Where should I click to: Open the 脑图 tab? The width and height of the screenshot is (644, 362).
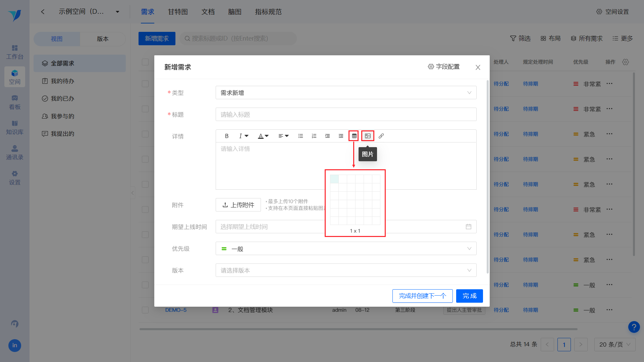click(x=235, y=12)
